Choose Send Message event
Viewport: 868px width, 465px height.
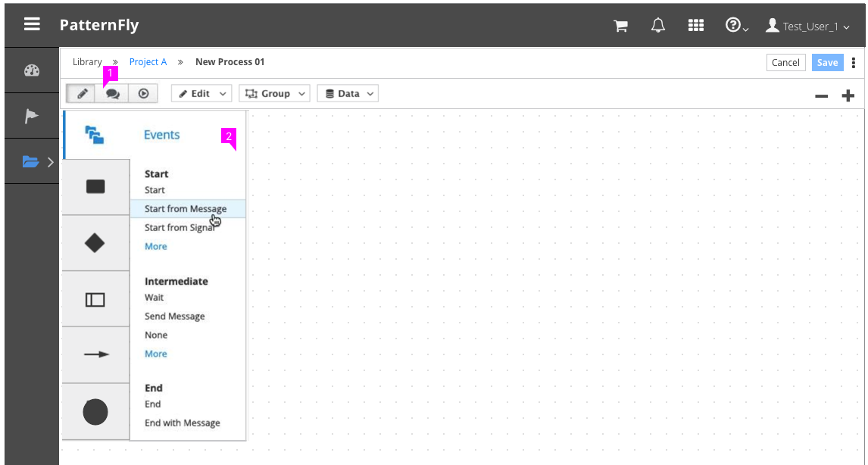click(x=174, y=316)
